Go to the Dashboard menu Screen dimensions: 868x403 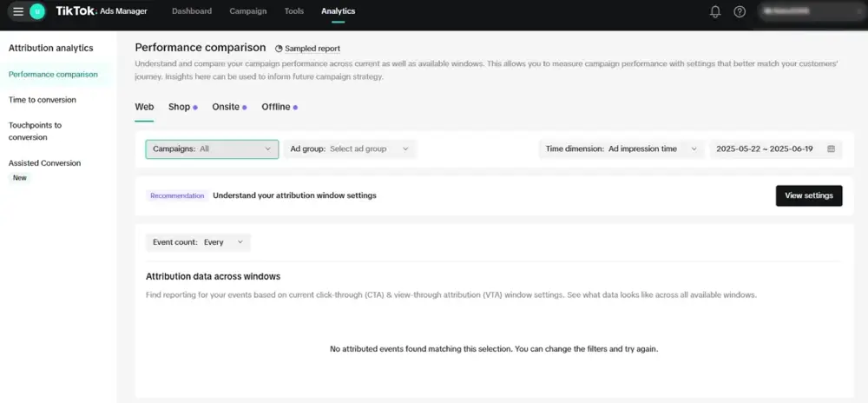pyautogui.click(x=192, y=11)
